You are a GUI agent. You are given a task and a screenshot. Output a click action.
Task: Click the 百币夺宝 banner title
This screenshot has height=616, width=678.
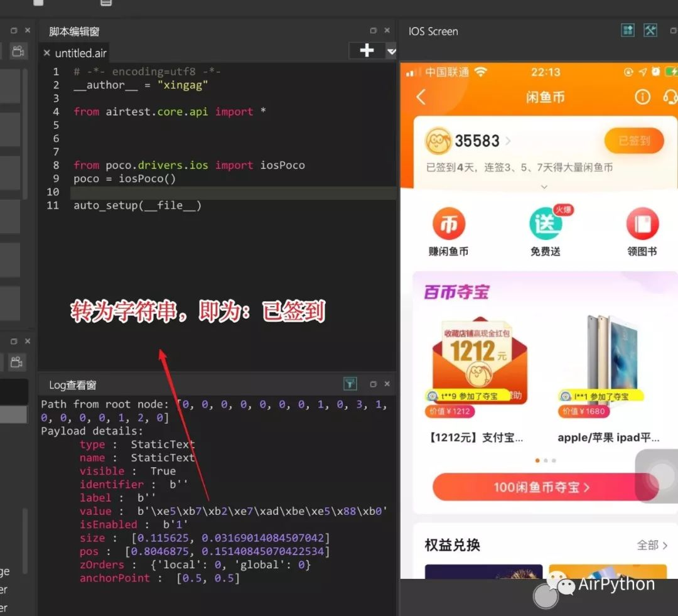(456, 292)
